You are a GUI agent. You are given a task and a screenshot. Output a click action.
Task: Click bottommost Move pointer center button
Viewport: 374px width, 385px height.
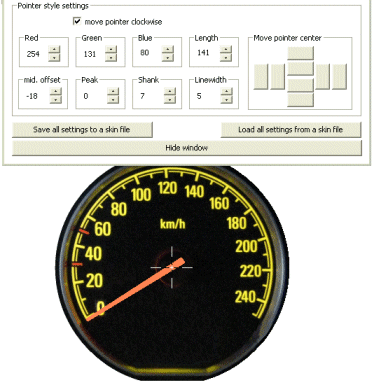click(300, 100)
